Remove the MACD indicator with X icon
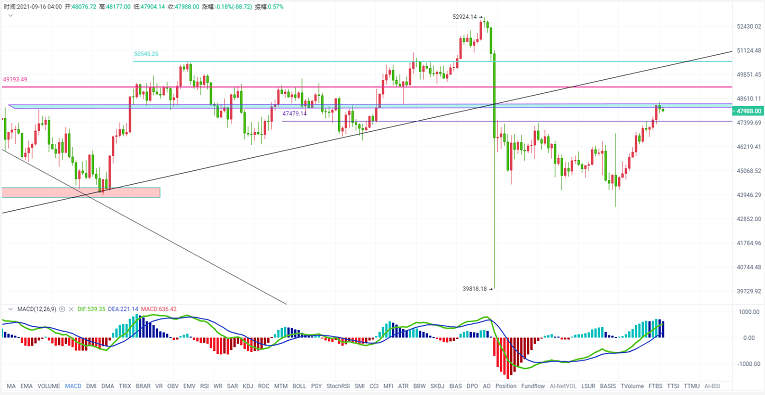This screenshot has height=395, width=765. [x=71, y=309]
